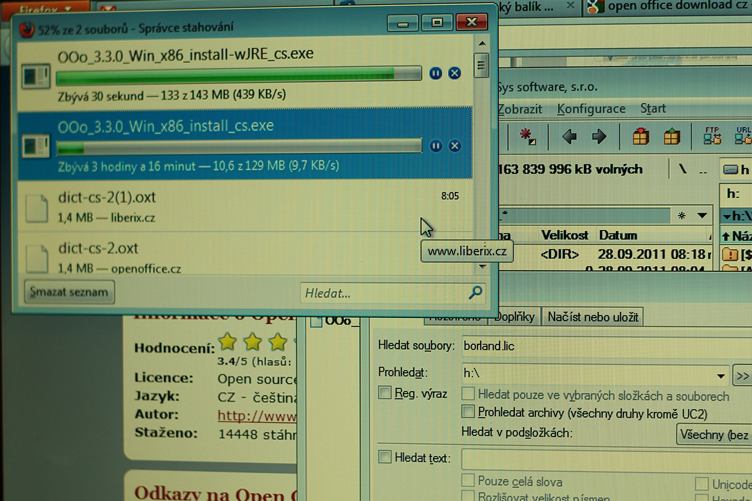Select the open office download browser tab

coord(668,7)
